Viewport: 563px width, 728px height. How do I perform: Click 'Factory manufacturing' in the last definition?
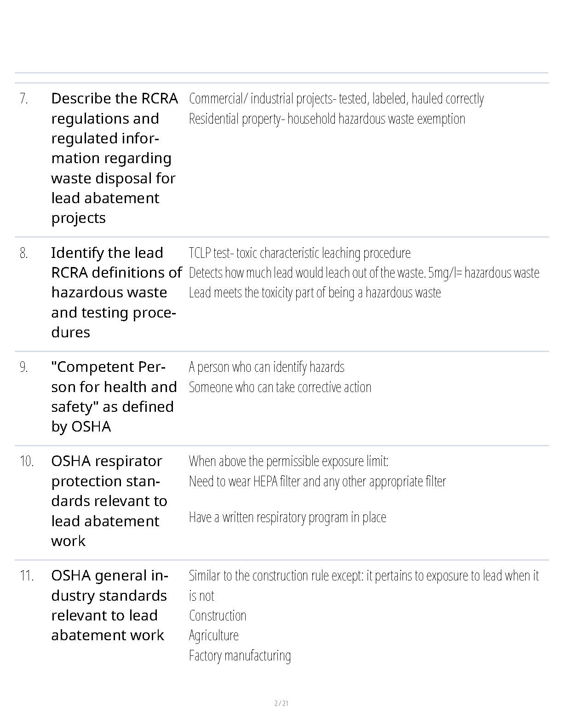coord(240,656)
